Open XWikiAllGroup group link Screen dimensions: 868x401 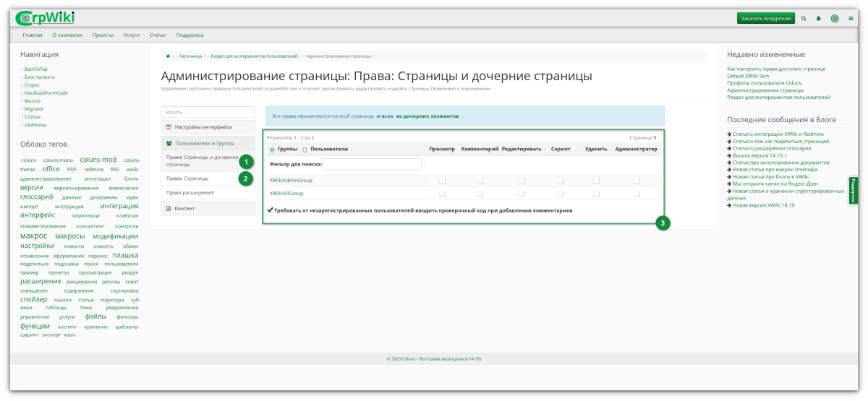click(x=286, y=193)
